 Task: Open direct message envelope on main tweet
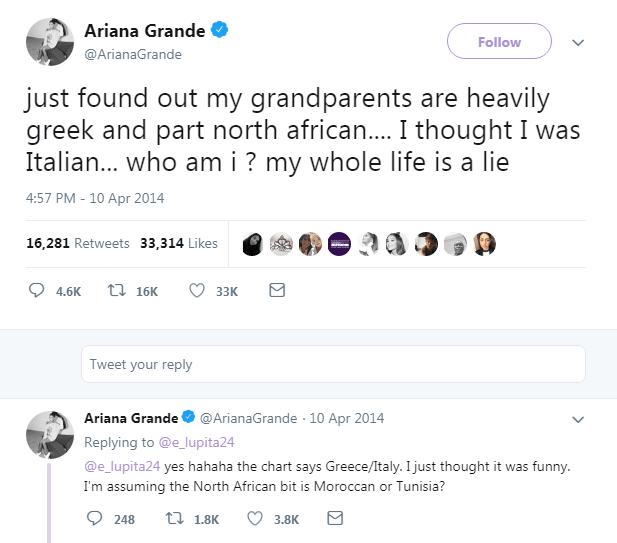[277, 291]
